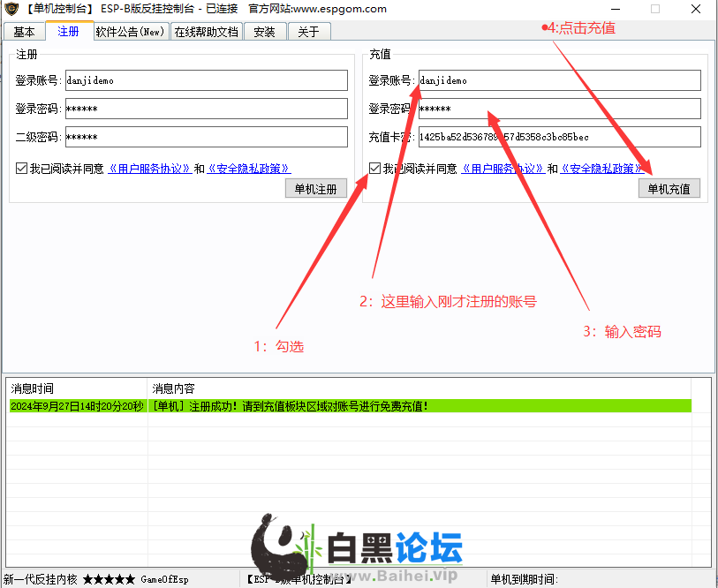This screenshot has width=718, height=588.
Task: Toggle agreement checkbox in 充值 section
Action: (374, 169)
